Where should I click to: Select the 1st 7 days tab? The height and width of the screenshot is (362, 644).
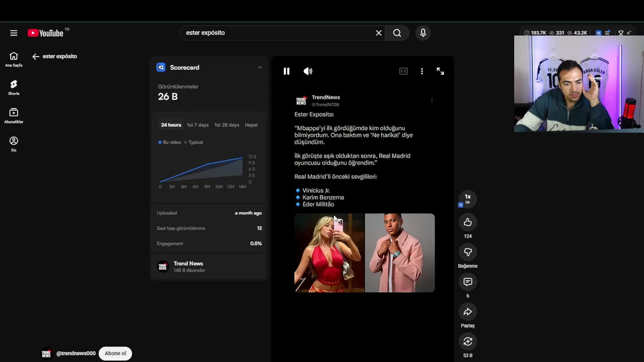(x=197, y=125)
